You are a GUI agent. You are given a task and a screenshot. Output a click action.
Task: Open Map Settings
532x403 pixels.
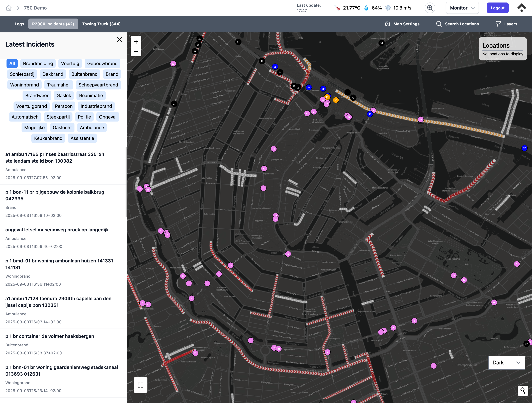(x=402, y=24)
